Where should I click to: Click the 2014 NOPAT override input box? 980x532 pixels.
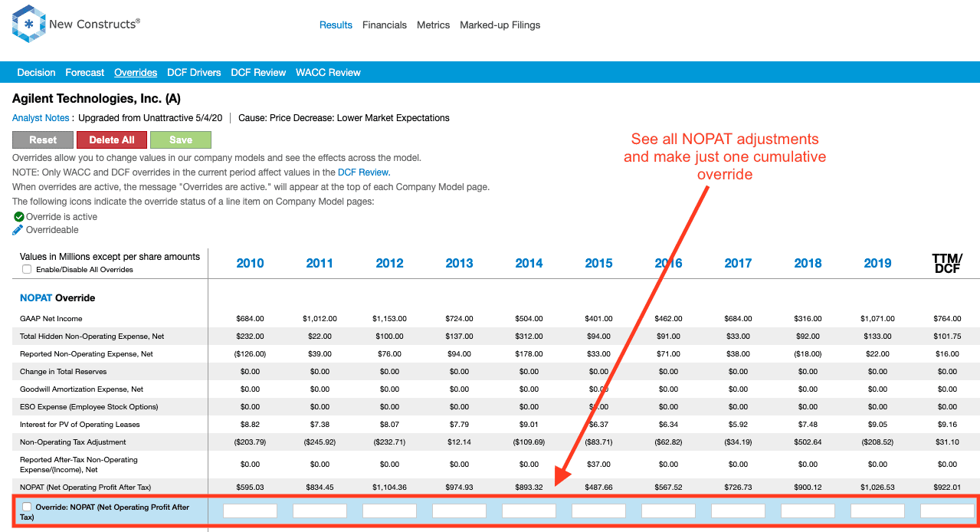coord(529,511)
